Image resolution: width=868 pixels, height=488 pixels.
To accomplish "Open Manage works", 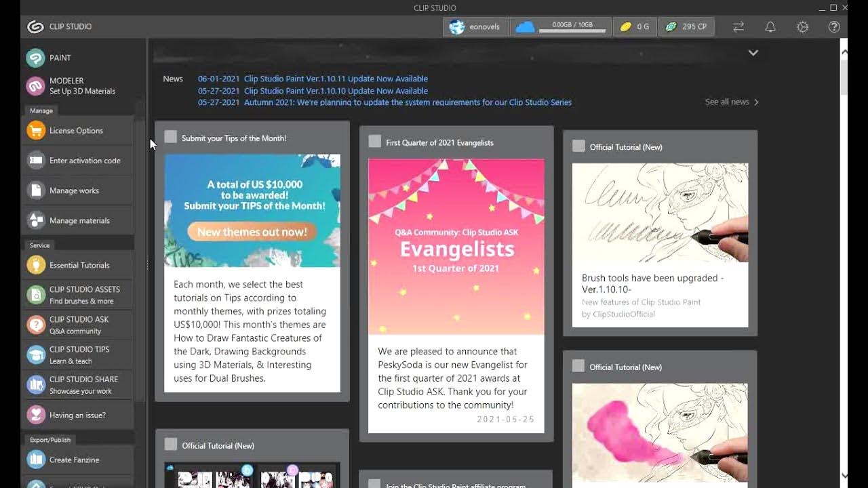I will point(77,190).
